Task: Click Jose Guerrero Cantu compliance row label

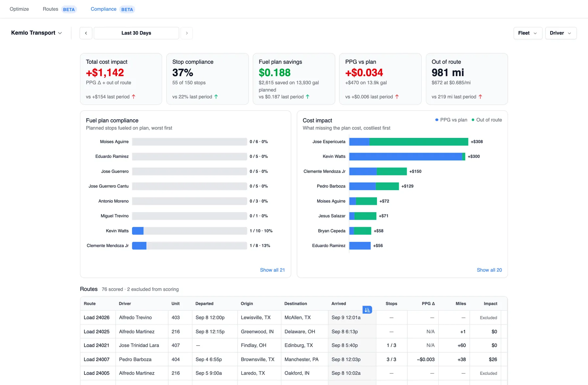Action: 109,186
